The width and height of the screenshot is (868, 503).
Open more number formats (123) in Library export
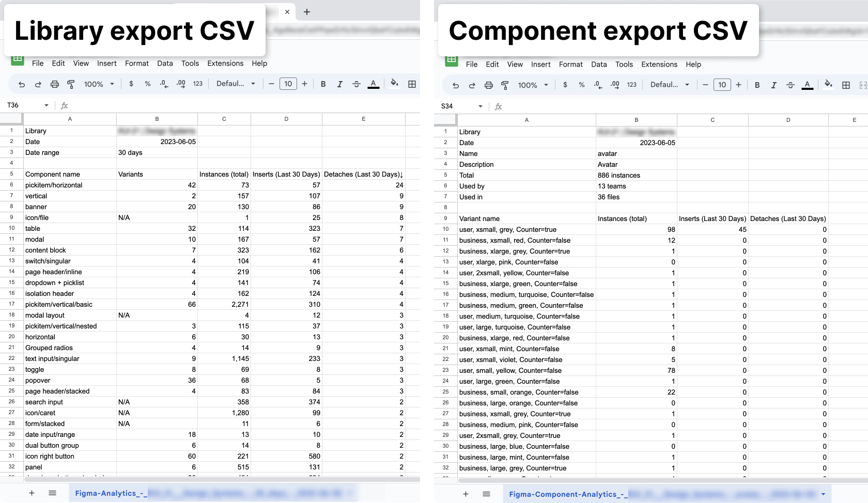[x=198, y=84]
